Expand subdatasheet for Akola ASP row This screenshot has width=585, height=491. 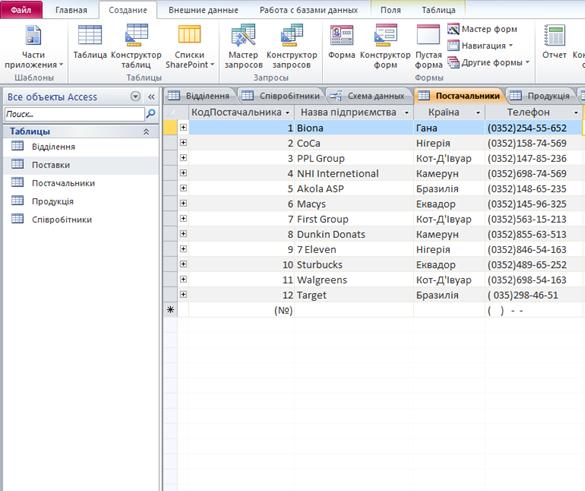pos(183,188)
